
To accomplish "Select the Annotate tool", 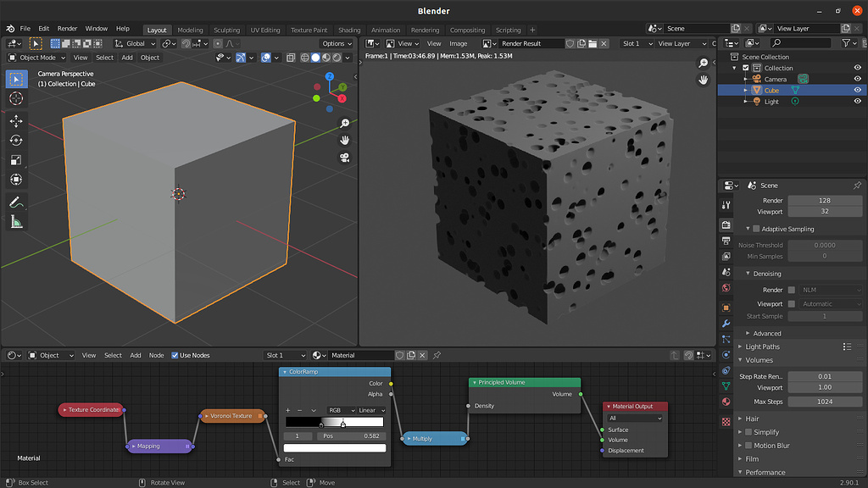I will point(17,202).
